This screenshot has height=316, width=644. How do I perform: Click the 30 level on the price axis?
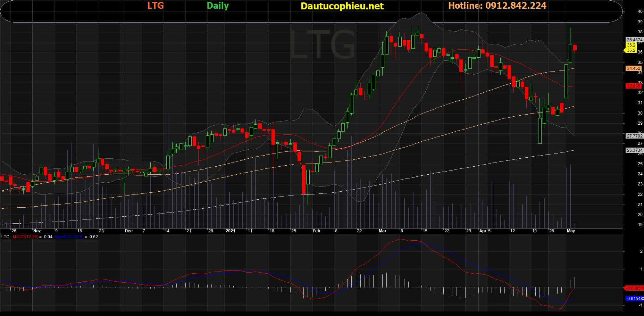tap(640, 113)
